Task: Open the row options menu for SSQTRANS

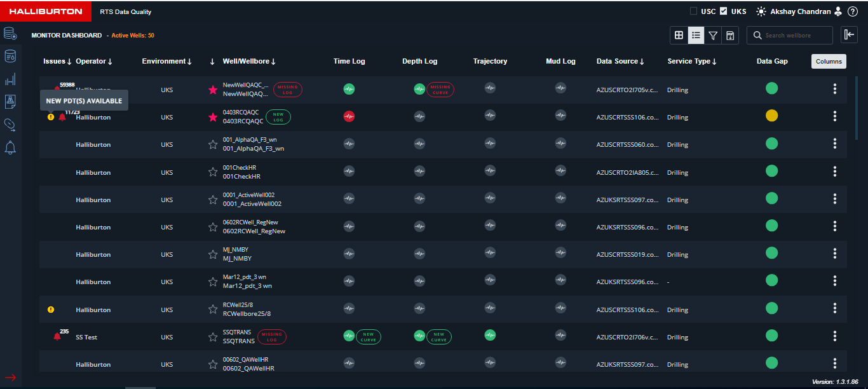Action: (834, 336)
